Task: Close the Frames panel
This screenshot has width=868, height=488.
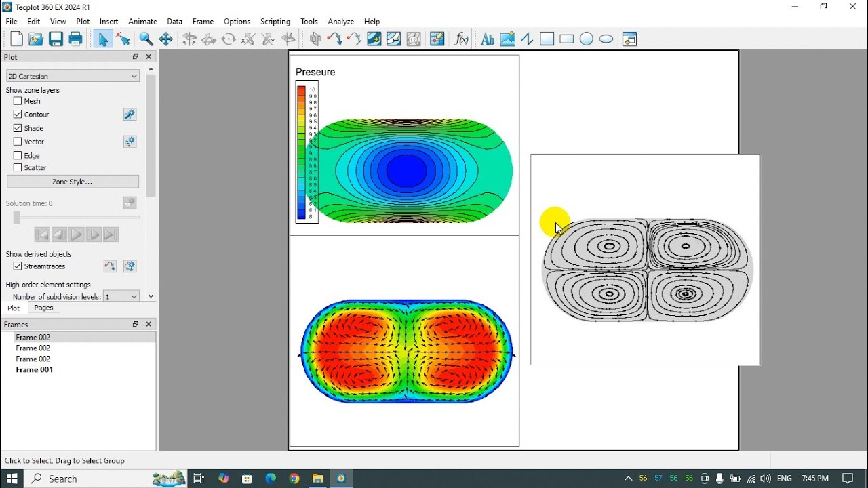Action: pos(149,325)
